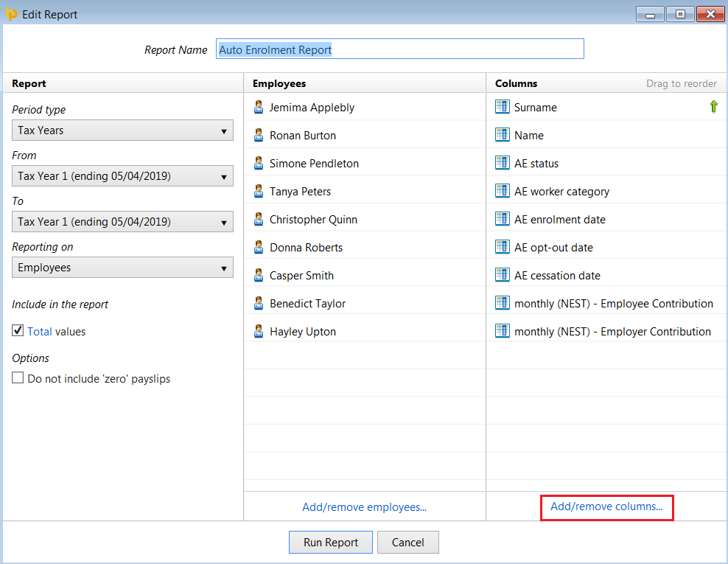728x564 pixels.
Task: Click the Run Report button
Action: click(331, 542)
